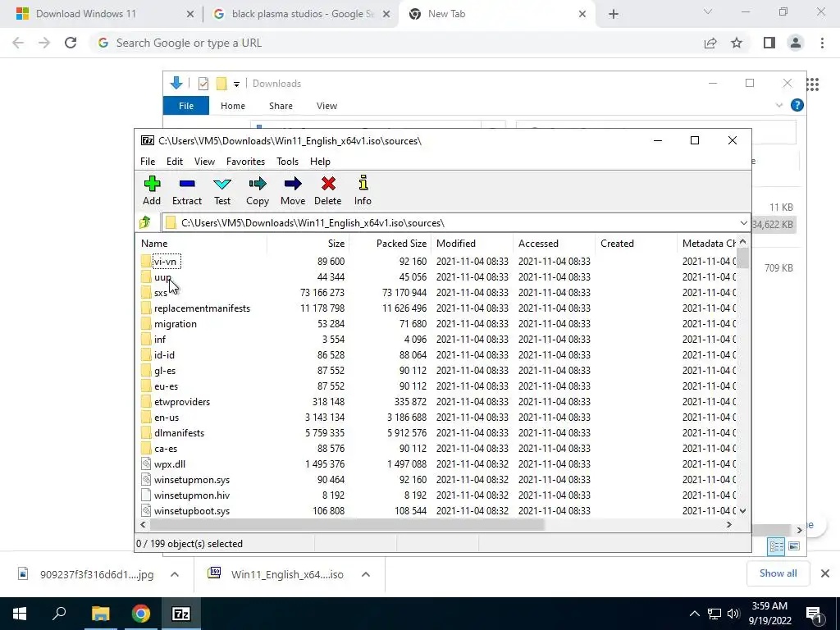Open Explorer quick access toolbar dropdown

tap(236, 84)
